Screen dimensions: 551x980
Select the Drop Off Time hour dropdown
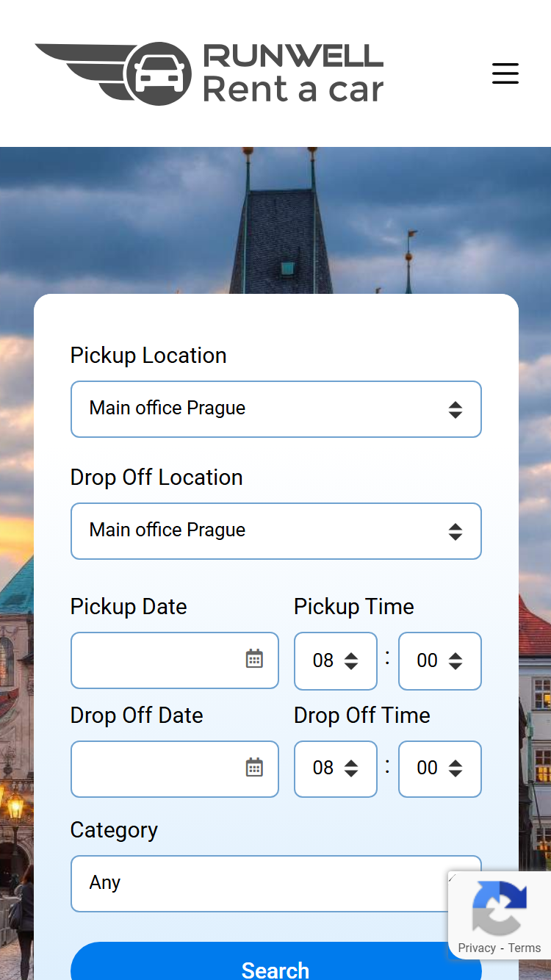(336, 769)
